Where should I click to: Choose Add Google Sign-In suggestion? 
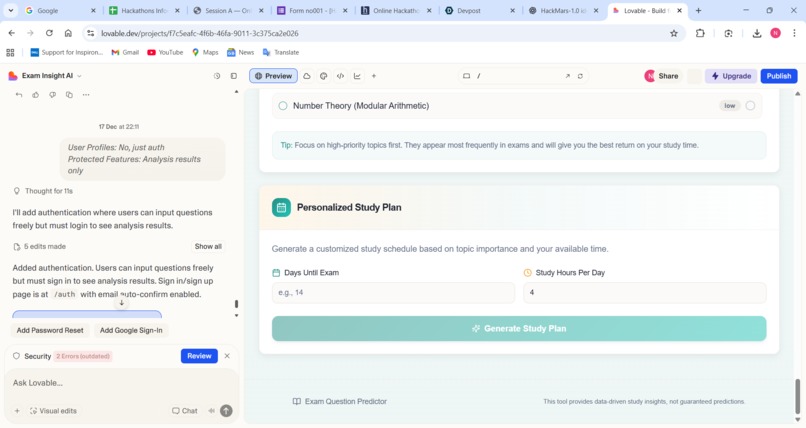(131, 330)
